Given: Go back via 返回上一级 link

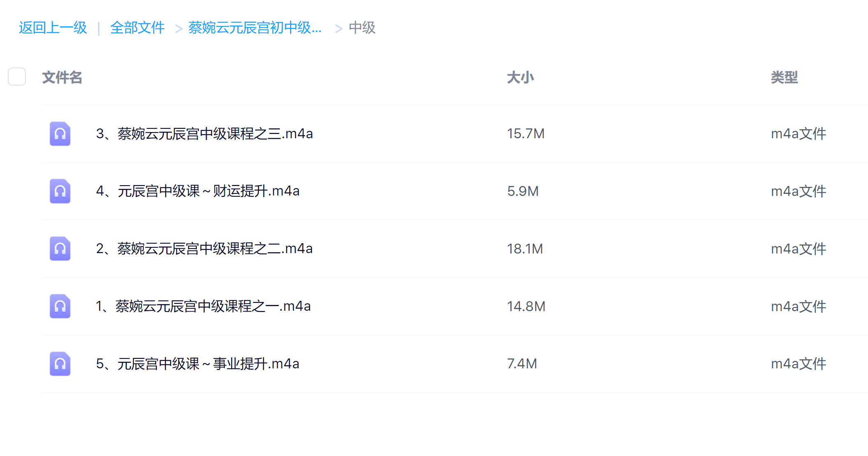Looking at the screenshot, I should point(53,28).
